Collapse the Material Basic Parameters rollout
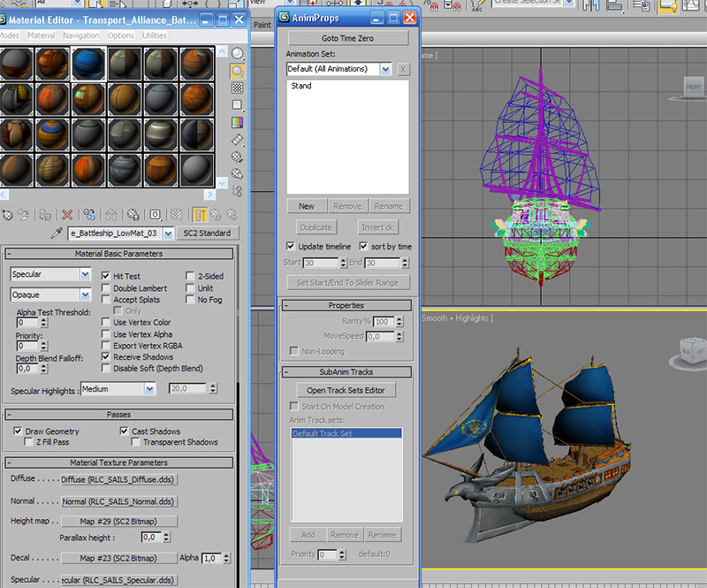This screenshot has height=588, width=707. click(x=119, y=254)
